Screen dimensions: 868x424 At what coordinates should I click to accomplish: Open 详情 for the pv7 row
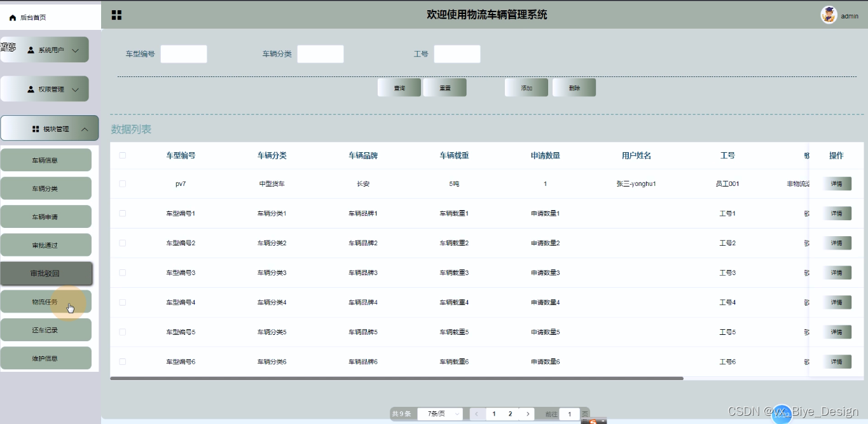837,183
